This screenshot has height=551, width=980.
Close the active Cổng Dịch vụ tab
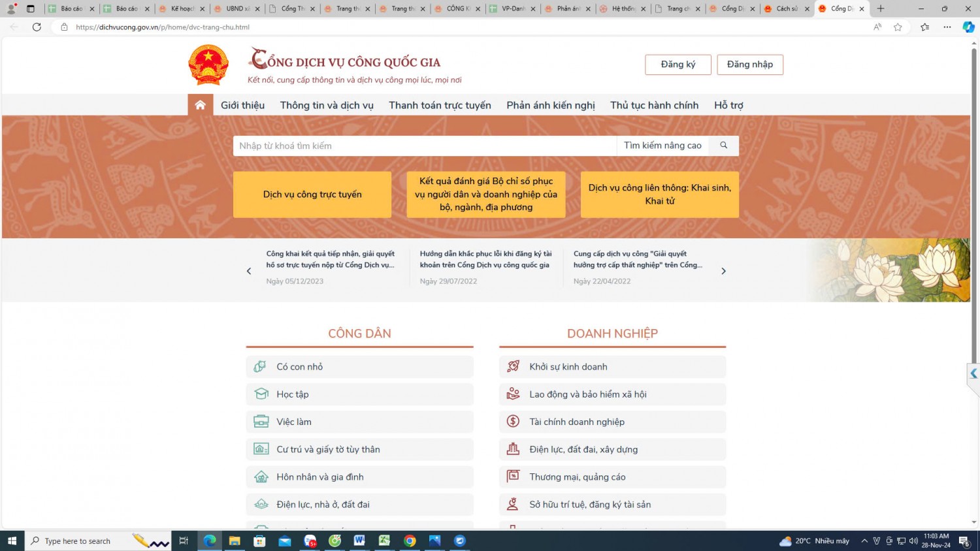[x=862, y=8]
